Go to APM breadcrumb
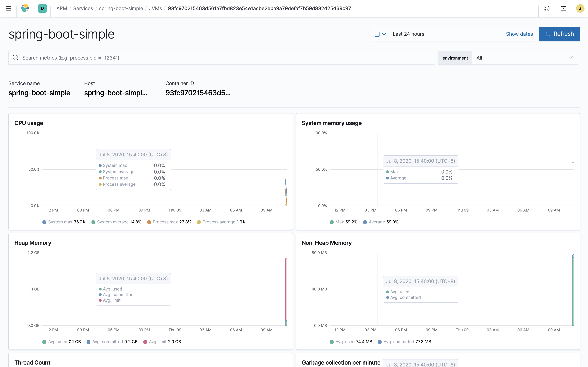 point(62,9)
